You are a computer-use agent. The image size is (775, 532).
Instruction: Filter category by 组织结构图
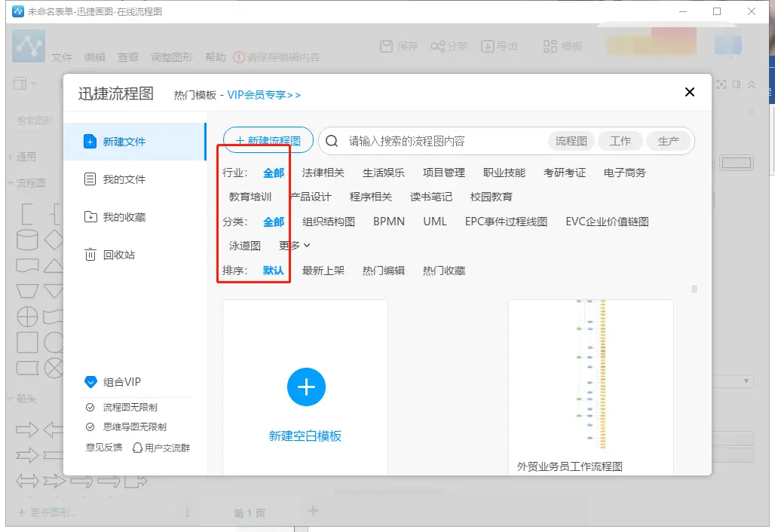tap(329, 222)
